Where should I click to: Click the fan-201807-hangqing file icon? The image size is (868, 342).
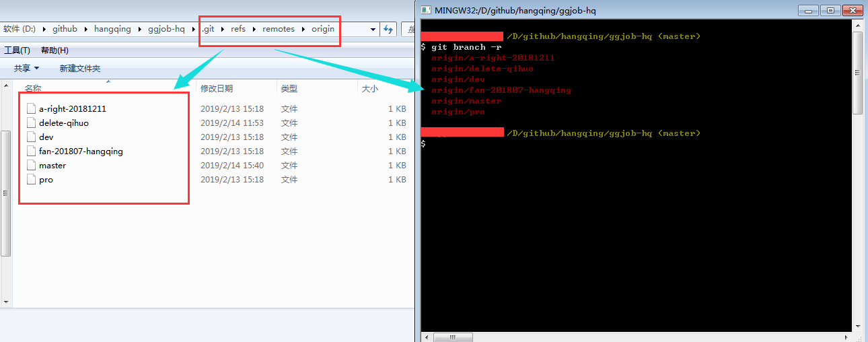coord(30,151)
